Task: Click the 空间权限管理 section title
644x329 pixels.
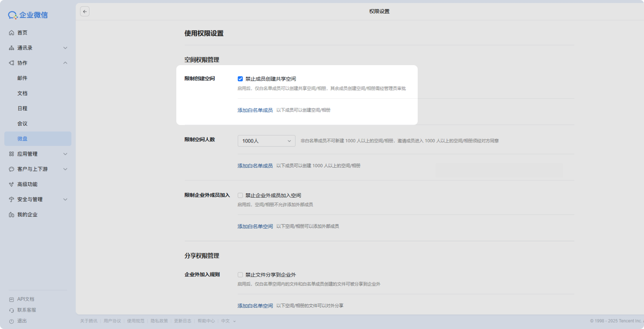Action: pyautogui.click(x=202, y=60)
